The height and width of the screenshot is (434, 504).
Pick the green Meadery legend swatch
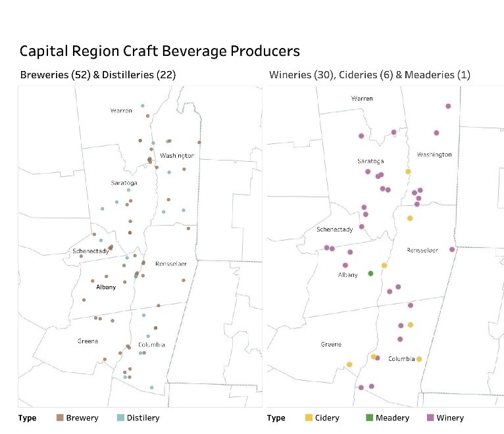pyautogui.click(x=369, y=418)
